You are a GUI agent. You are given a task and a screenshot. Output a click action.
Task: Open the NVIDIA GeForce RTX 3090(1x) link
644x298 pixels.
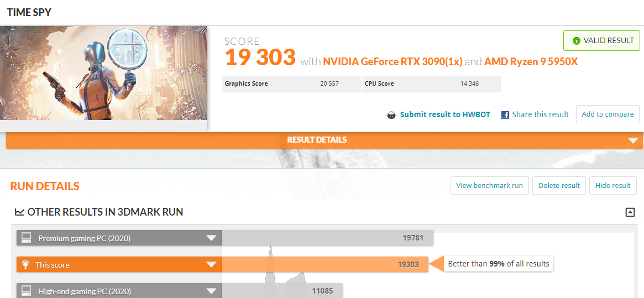pyautogui.click(x=392, y=62)
